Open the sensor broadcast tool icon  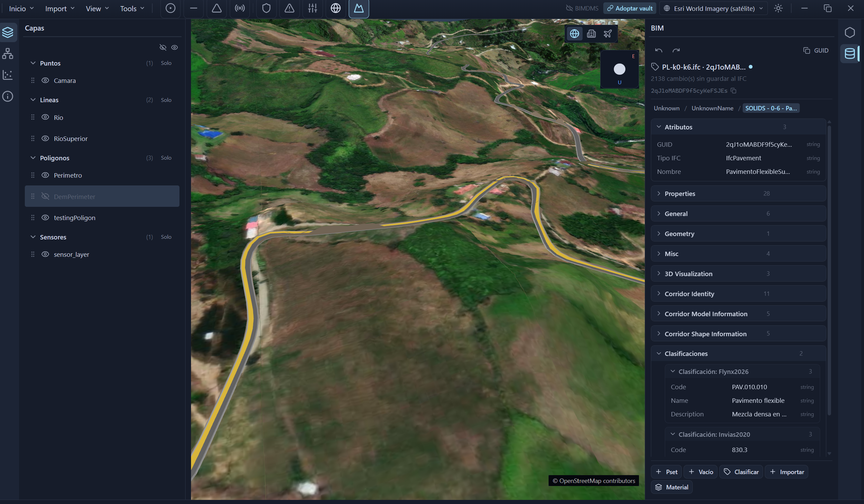[x=240, y=8]
